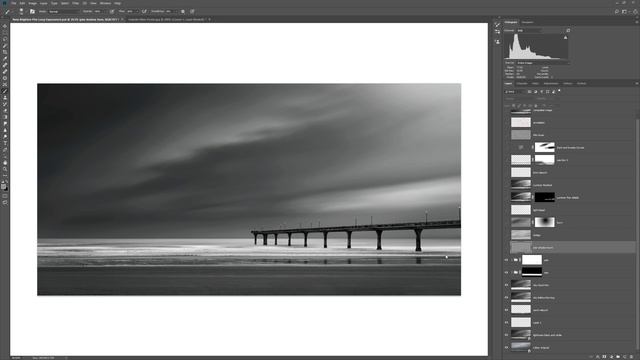Click the zoom percentage field in status bar

click(x=16, y=358)
